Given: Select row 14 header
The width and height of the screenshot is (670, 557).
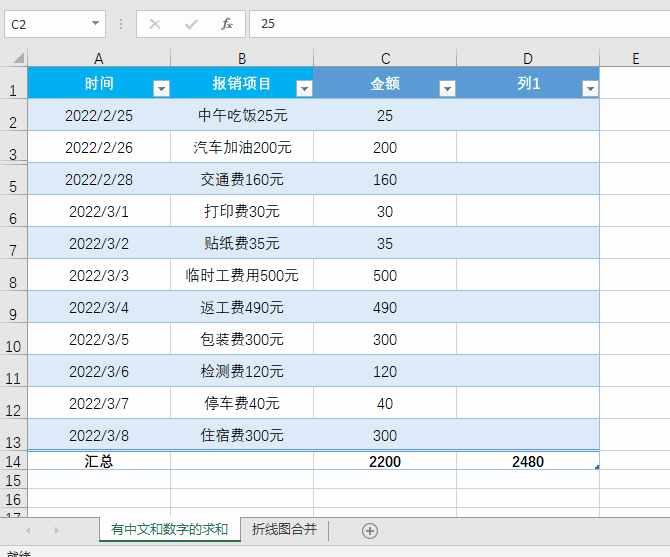Looking at the screenshot, I should 13,460.
